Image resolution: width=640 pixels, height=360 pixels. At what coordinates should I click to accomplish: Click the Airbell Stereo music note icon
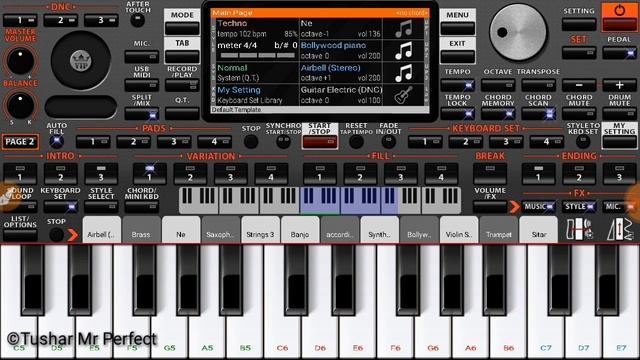point(403,73)
